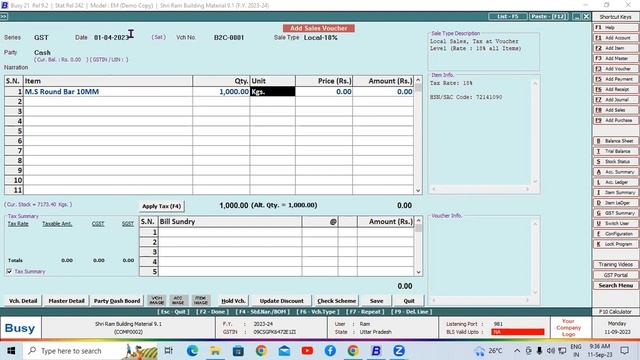Click the Quit button
This screenshot has width=640, height=360.
[409, 301]
